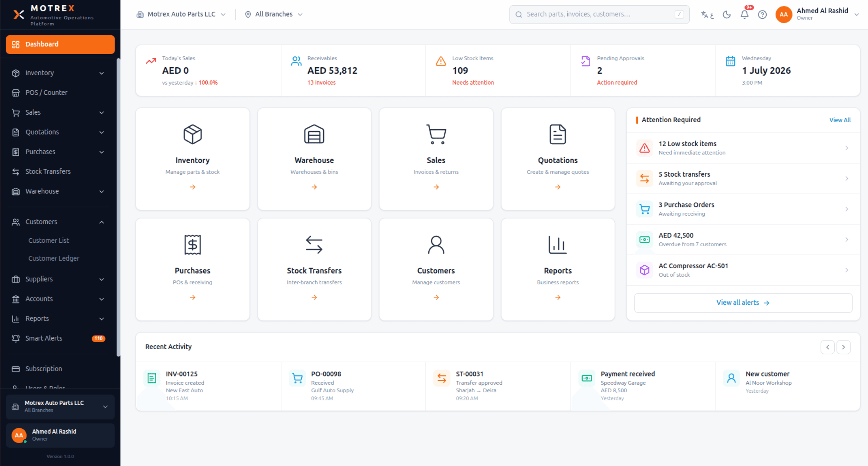The width and height of the screenshot is (868, 466).
Task: Go to previous Recent Activity page
Action: pyautogui.click(x=827, y=347)
